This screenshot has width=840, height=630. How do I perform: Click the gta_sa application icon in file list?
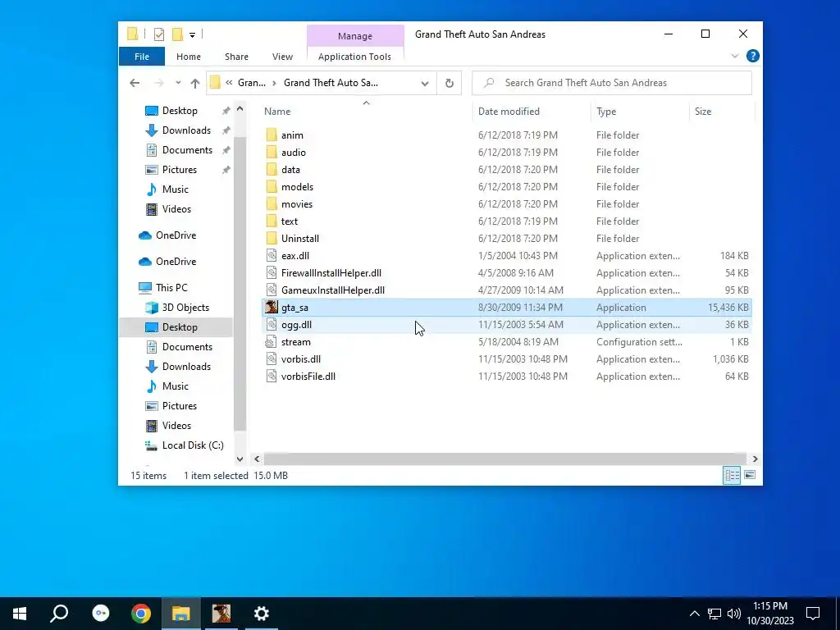272,307
